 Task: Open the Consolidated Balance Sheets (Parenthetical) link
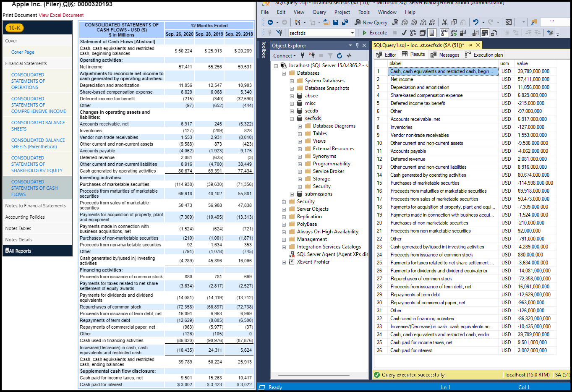click(38, 144)
